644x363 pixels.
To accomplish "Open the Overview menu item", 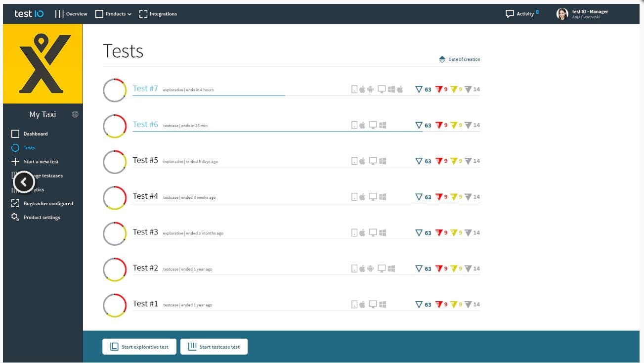I will tap(77, 14).
